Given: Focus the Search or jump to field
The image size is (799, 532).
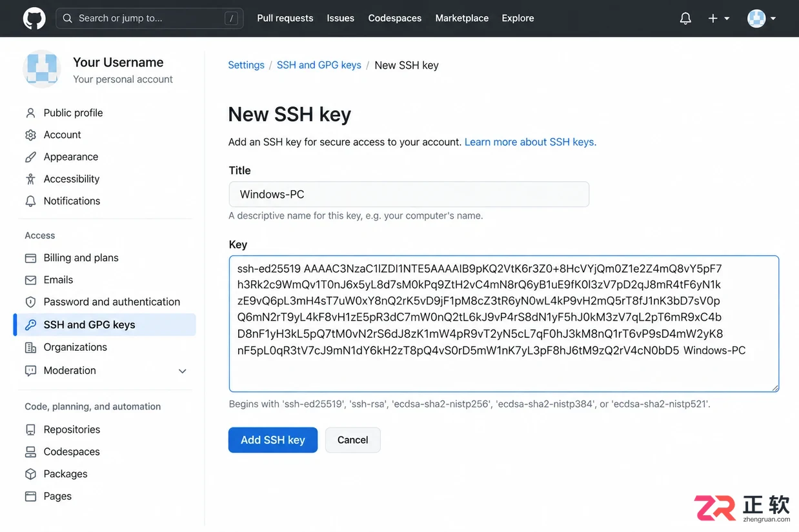Looking at the screenshot, I should (150, 18).
